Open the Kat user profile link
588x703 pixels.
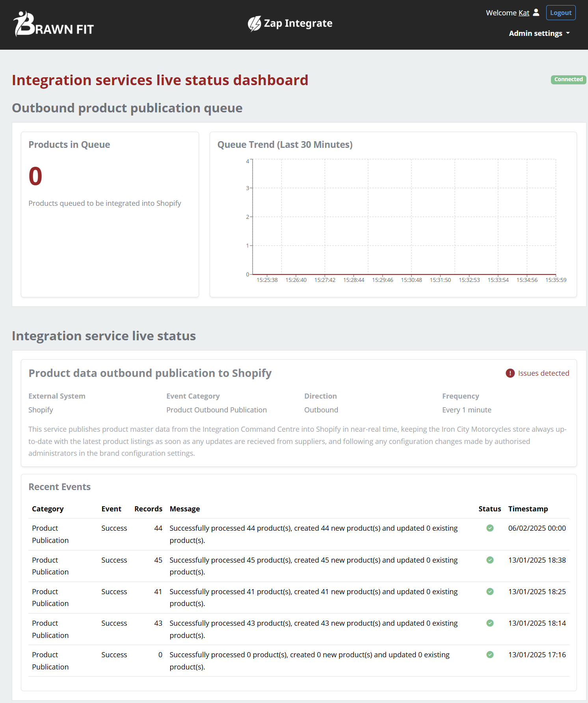(x=524, y=13)
